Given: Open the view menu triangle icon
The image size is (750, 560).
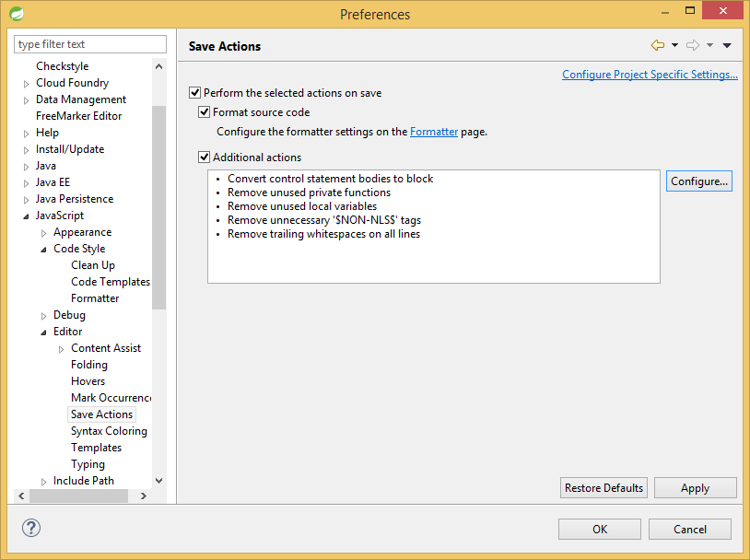Looking at the screenshot, I should click(727, 45).
